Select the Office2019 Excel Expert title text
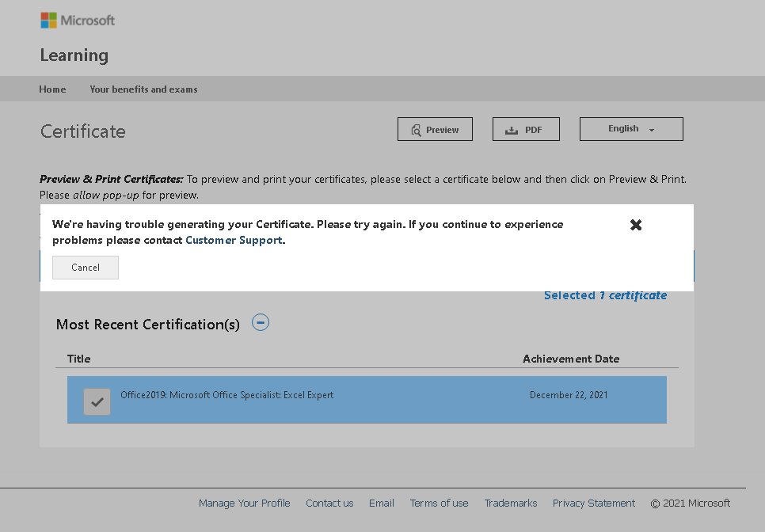The height and width of the screenshot is (532, 765). click(x=226, y=395)
